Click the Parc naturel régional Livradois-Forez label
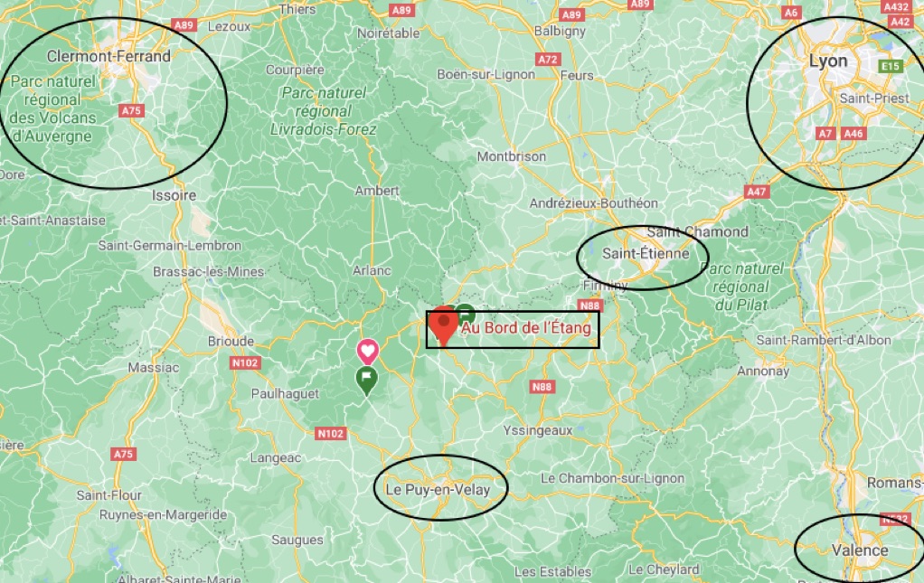This screenshot has width=924, height=583. point(324,111)
